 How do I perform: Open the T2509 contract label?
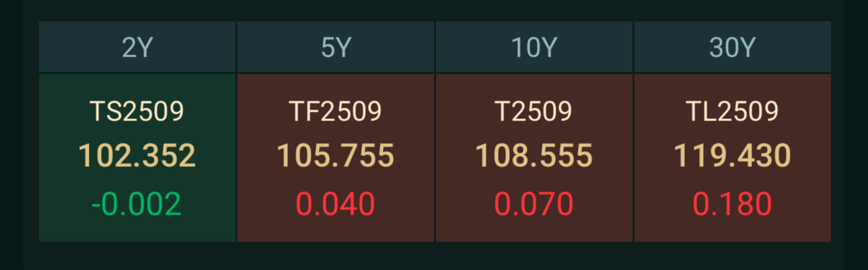(534, 112)
